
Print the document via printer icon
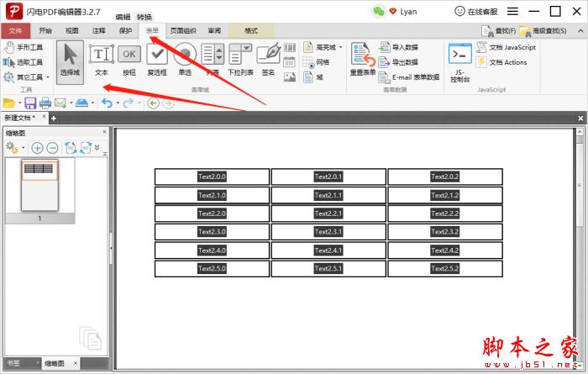pos(45,103)
